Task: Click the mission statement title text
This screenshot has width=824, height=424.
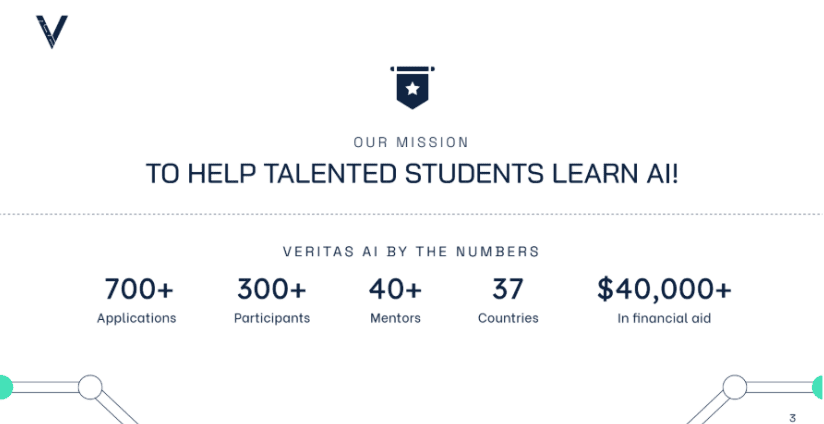Action: (413, 173)
